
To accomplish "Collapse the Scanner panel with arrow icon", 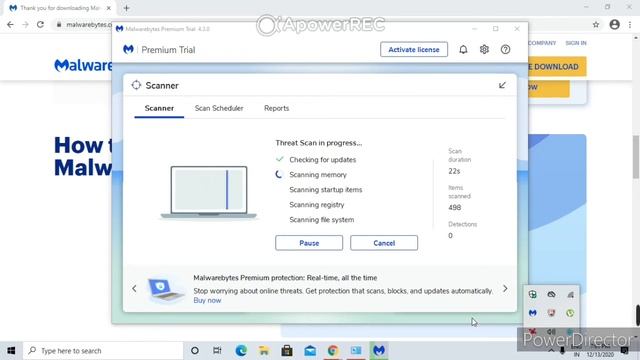I will pos(502,85).
